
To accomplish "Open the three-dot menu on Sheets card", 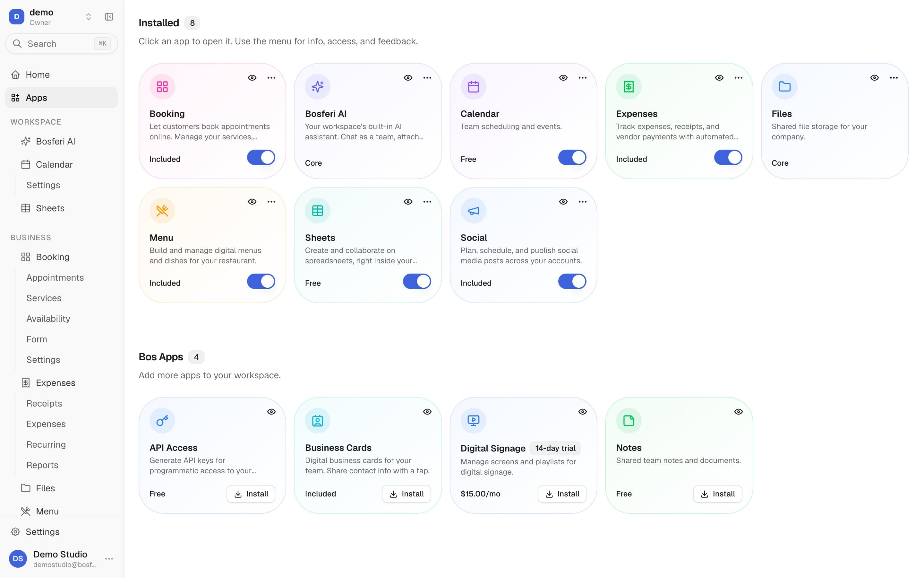I will pyautogui.click(x=427, y=202).
